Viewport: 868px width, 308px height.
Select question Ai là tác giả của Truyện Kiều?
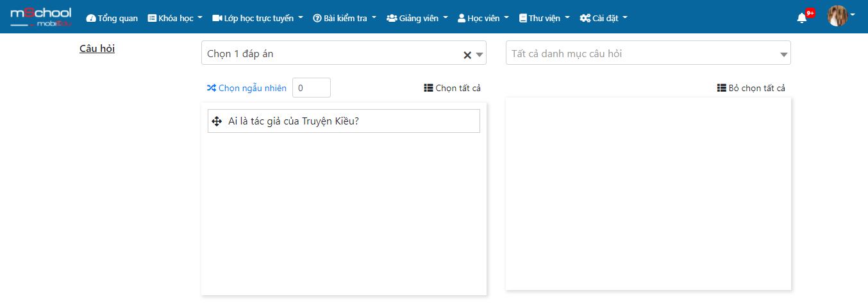(344, 121)
